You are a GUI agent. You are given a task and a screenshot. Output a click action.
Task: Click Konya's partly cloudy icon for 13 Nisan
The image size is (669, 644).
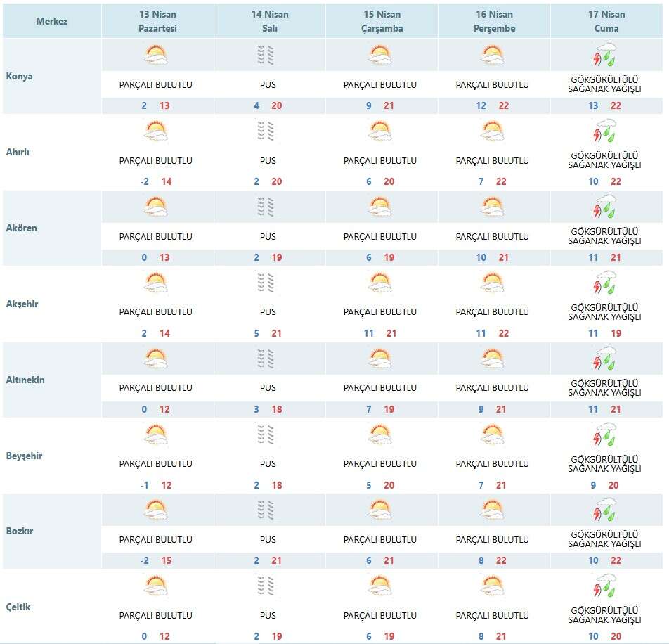[155, 55]
